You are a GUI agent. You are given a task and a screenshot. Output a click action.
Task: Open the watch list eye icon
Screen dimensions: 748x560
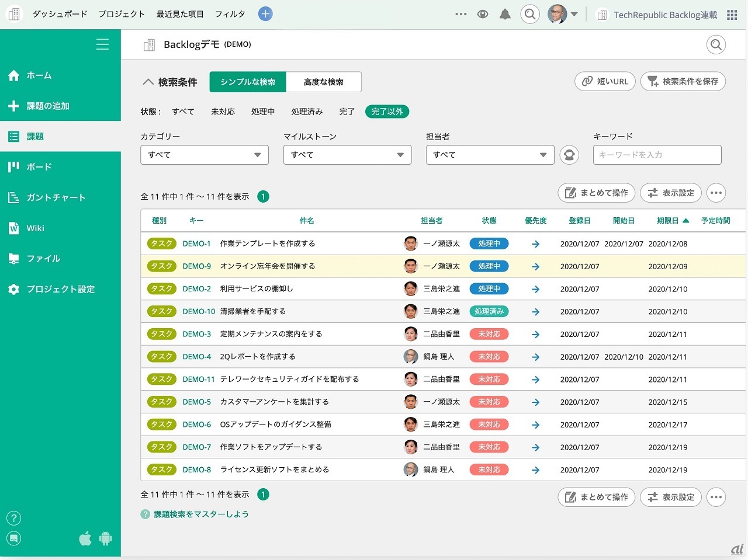pos(483,15)
